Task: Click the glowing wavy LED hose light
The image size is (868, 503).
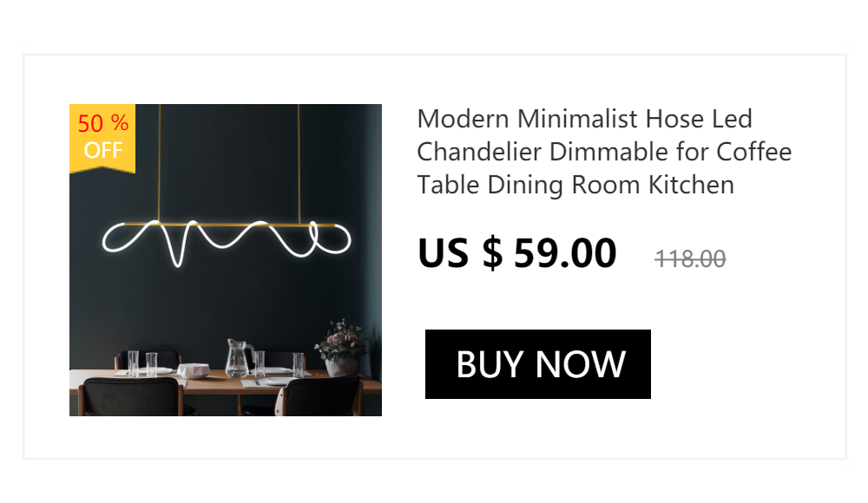Action: point(226,242)
